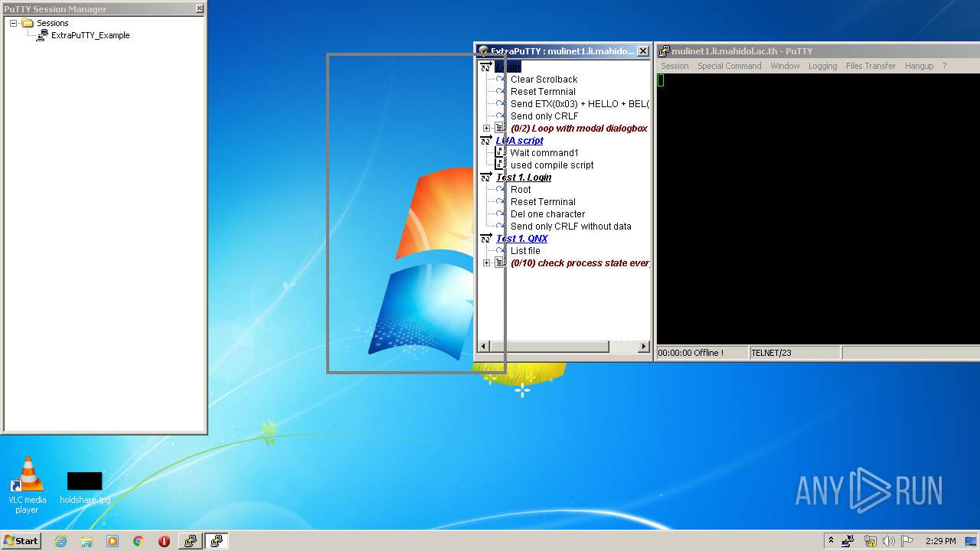Image resolution: width=980 pixels, height=551 pixels.
Task: Click the PuTTY title bar system icon
Action: click(664, 51)
